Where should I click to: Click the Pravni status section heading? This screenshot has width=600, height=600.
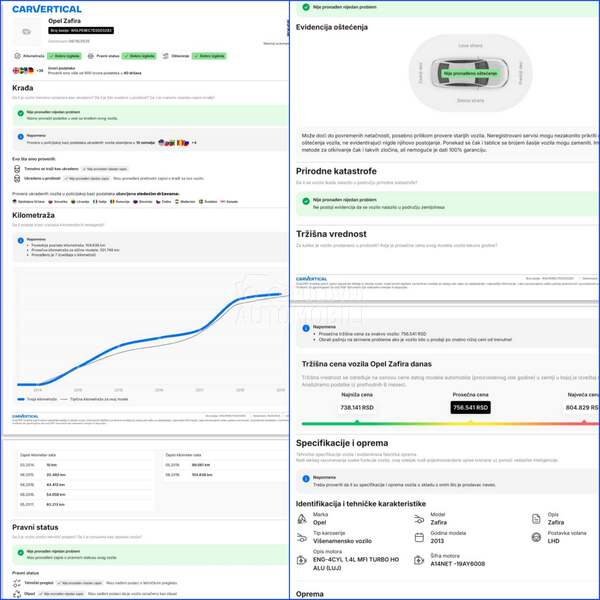point(35,527)
